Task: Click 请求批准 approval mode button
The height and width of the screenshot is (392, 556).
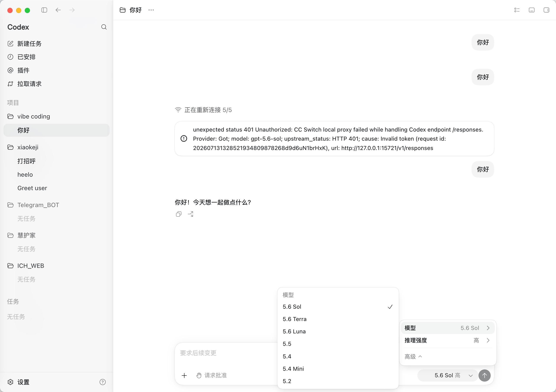Action: tap(212, 376)
